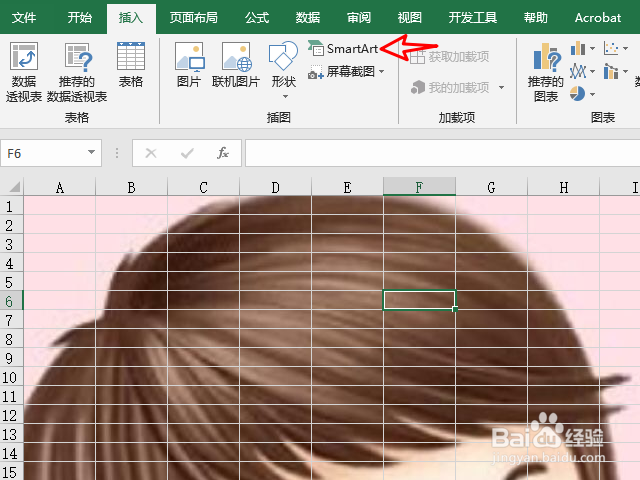Screen dimensions: 640x480
Task: Expand the Shapes dropdown arrow
Action: [285, 97]
